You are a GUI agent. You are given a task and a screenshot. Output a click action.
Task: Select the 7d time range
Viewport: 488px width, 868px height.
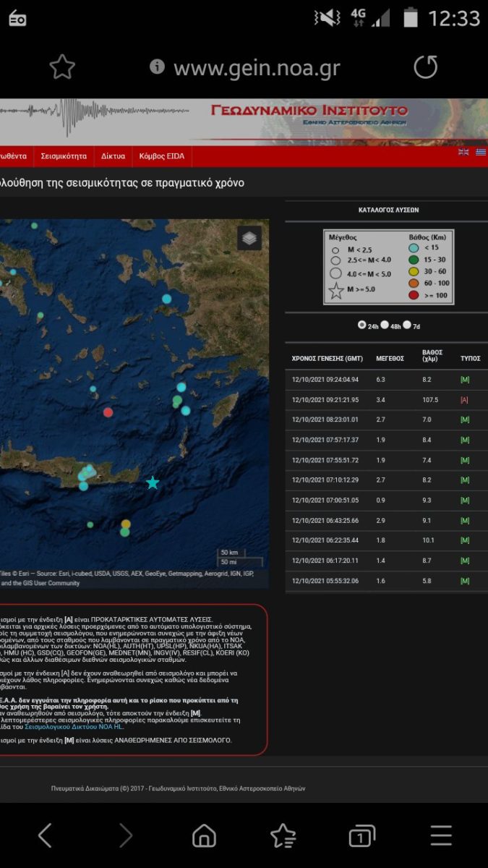click(408, 325)
